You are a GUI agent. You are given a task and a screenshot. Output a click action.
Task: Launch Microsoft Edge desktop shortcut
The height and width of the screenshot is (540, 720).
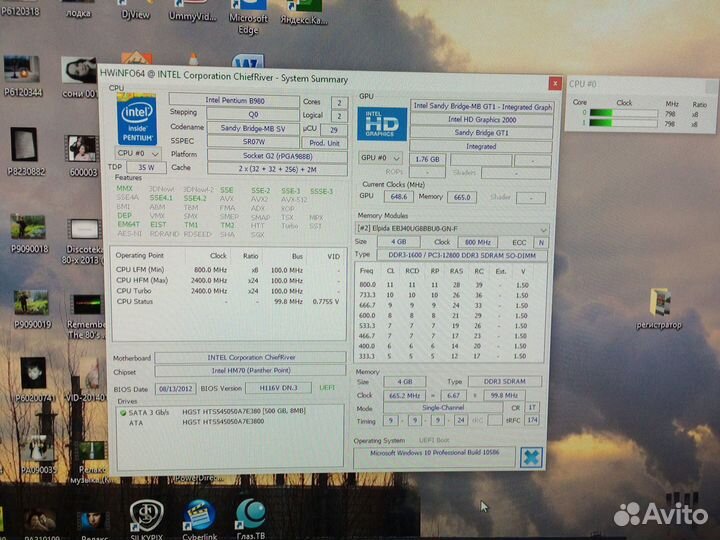pyautogui.click(x=248, y=17)
